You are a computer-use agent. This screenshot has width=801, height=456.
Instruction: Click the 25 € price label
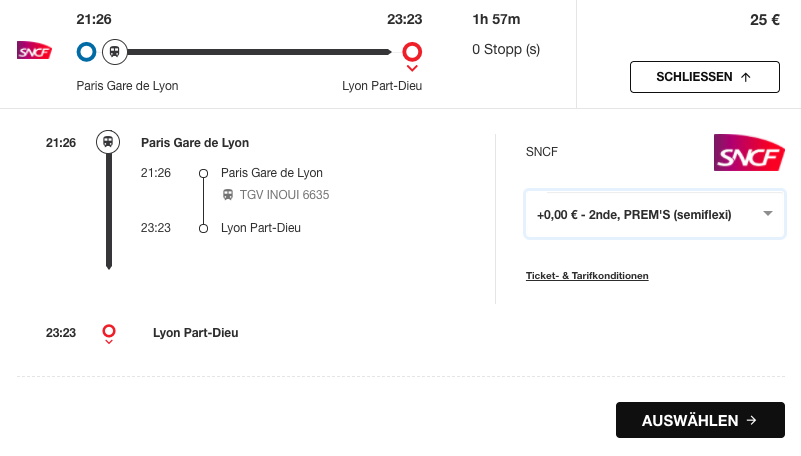pos(765,20)
